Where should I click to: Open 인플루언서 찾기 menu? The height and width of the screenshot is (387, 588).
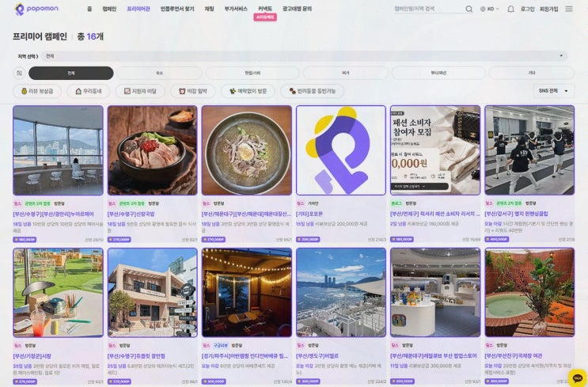177,9
